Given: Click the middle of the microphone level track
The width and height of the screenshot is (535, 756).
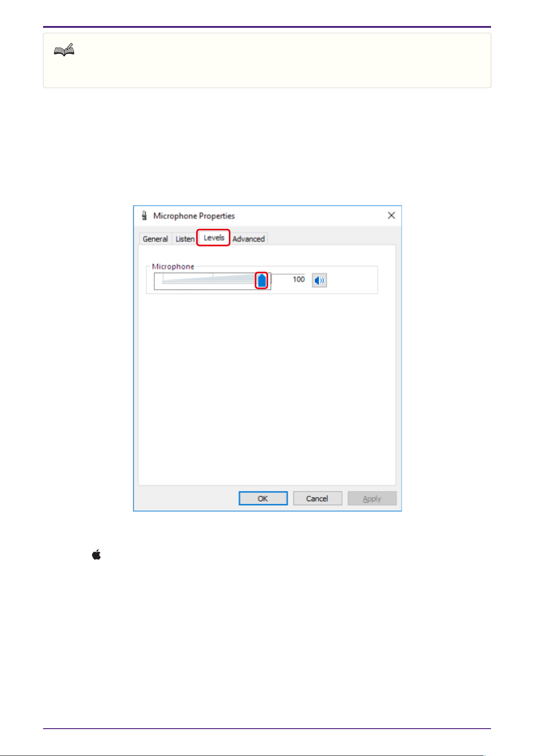Looking at the screenshot, I should pos(212,280).
